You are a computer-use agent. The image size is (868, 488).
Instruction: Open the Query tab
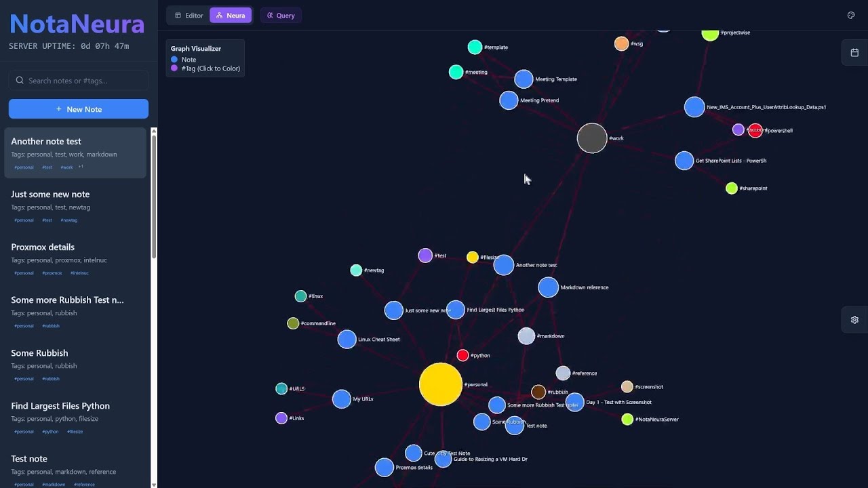click(281, 15)
